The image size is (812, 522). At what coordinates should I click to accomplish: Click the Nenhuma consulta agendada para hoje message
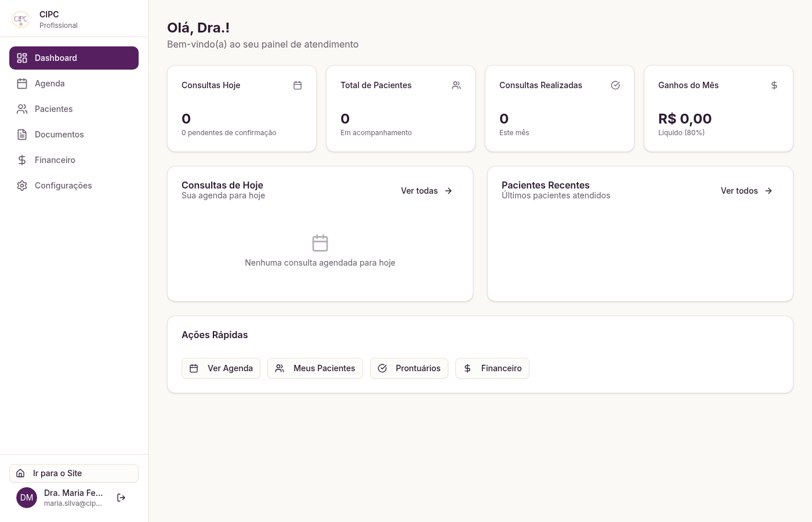[320, 263]
